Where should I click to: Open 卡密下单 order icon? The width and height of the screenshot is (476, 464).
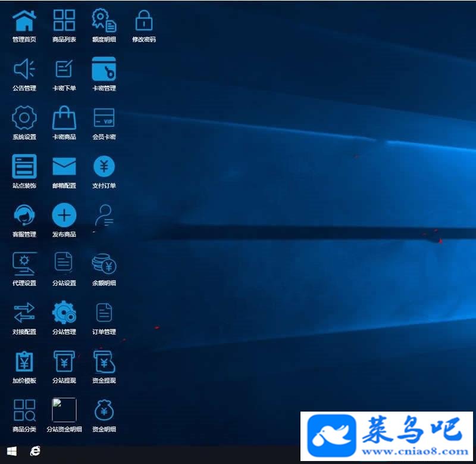pos(64,68)
